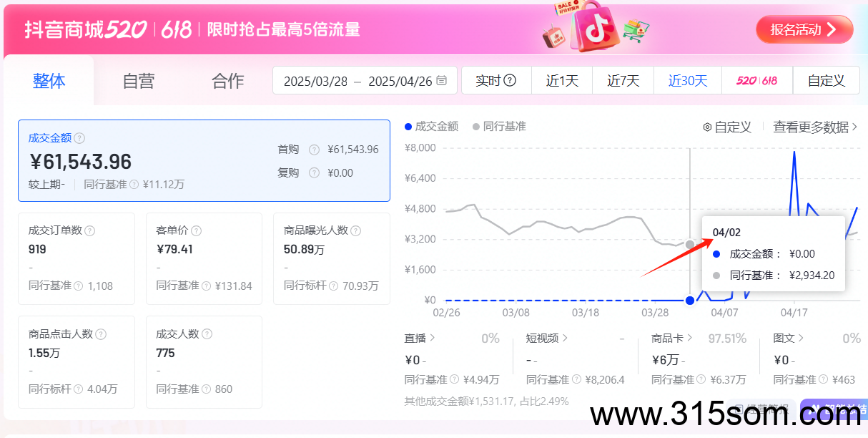Viewport: 868px width, 438px height.
Task: Click the 同行基准 ¥2,934.20 tooltip row
Action: tap(774, 276)
